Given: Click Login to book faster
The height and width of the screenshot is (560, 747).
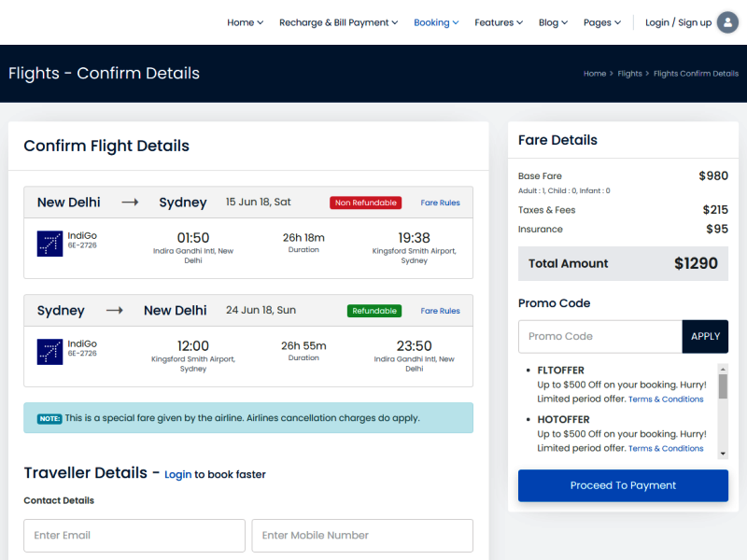Looking at the screenshot, I should click(178, 474).
